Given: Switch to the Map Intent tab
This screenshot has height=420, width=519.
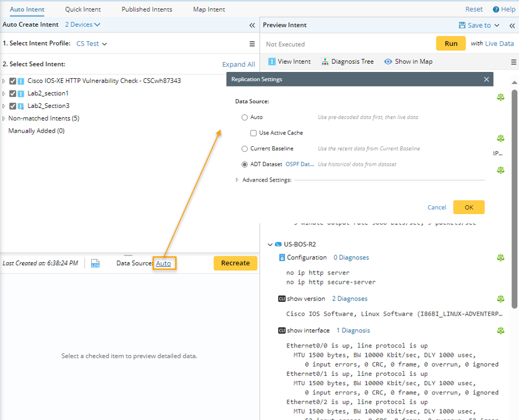Looking at the screenshot, I should pyautogui.click(x=209, y=9).
